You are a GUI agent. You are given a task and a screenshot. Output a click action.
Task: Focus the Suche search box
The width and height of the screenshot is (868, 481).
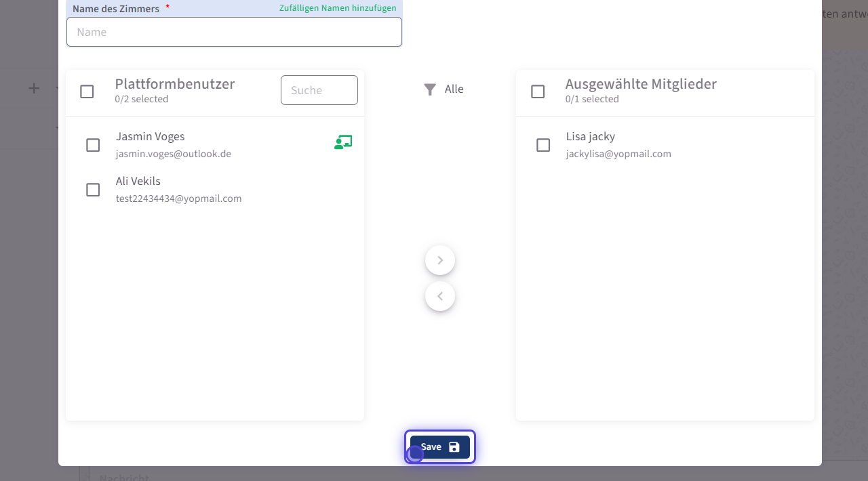(319, 90)
